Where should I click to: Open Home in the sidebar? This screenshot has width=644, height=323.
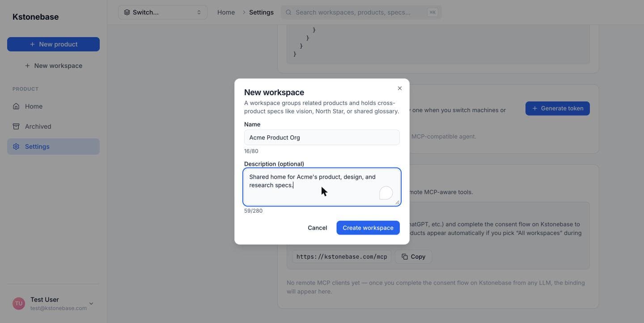click(53, 106)
